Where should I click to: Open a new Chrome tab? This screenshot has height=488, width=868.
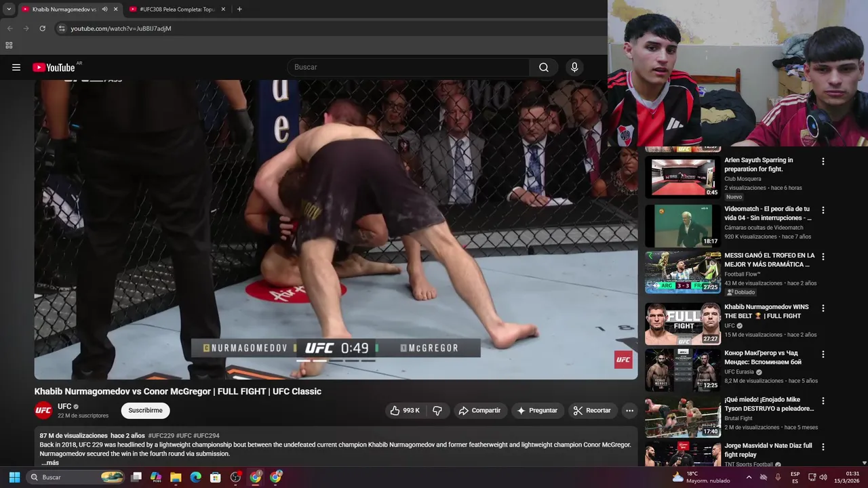click(239, 9)
